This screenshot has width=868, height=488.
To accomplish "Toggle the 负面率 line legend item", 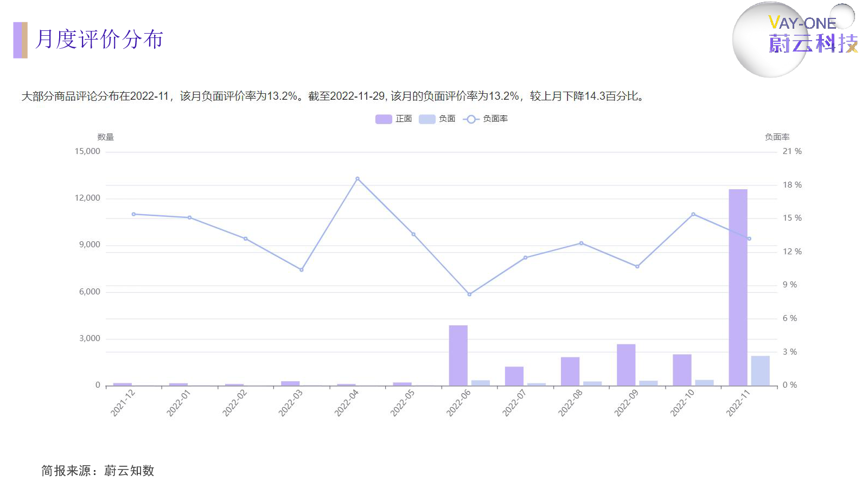I will [x=486, y=119].
